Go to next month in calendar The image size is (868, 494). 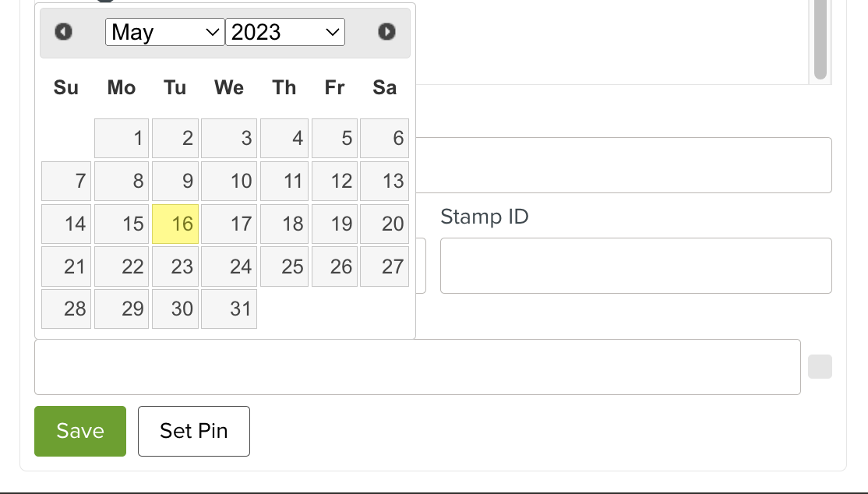(x=386, y=32)
